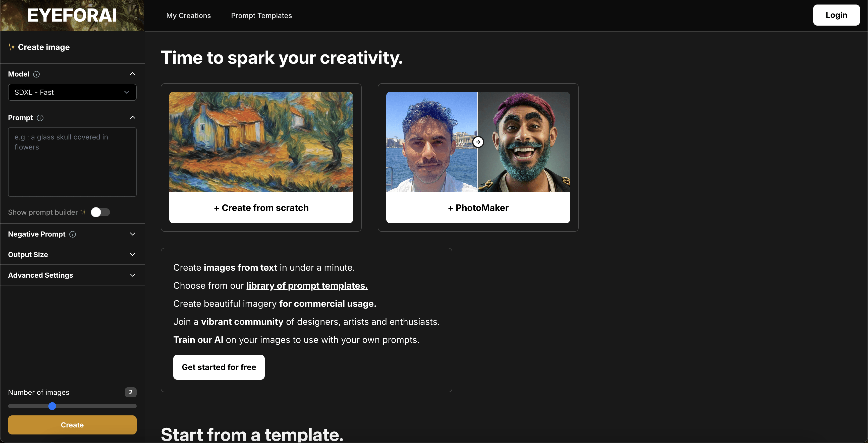Screen dimensions: 868x443
Task: Click the Negative Prompt info icon
Action: pos(72,234)
